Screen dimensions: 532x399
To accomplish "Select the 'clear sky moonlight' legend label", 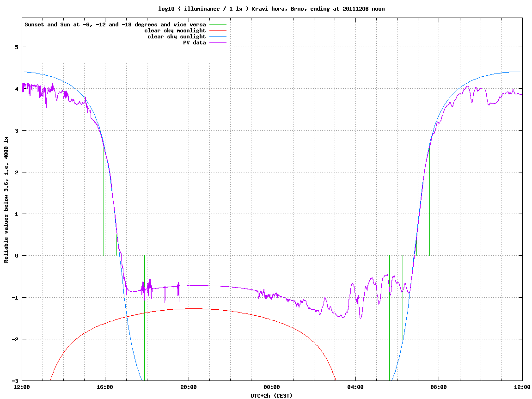I will tap(175, 31).
